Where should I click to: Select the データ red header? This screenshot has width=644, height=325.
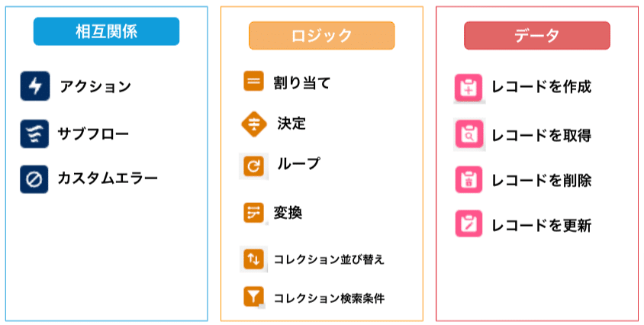tap(537, 36)
